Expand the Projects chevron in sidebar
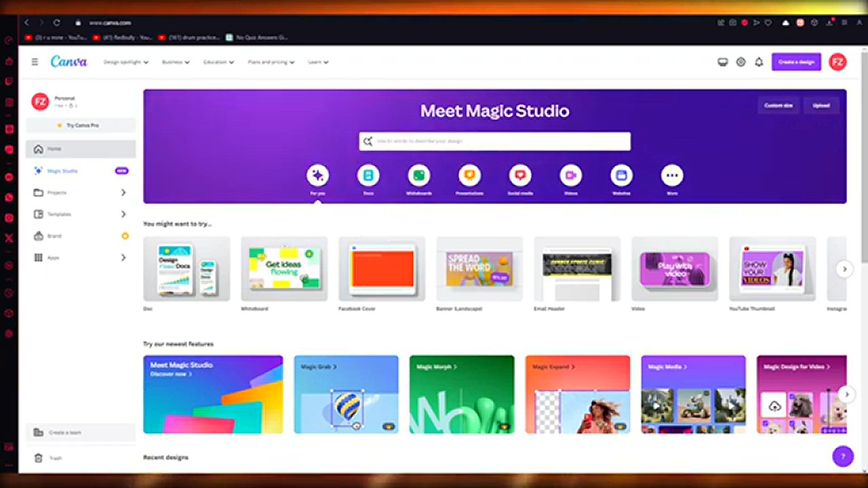Viewport: 868px width, 488px height. pyautogui.click(x=123, y=192)
